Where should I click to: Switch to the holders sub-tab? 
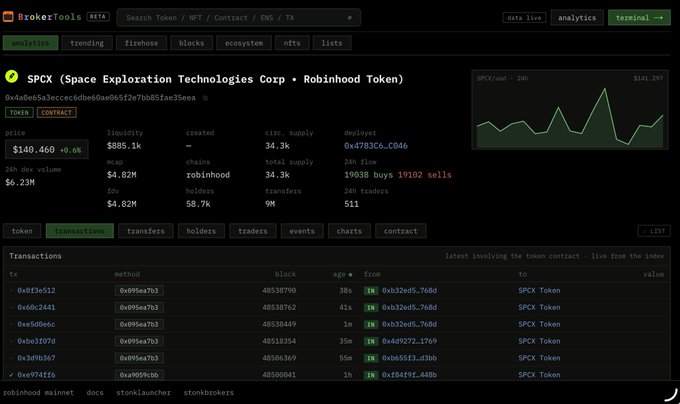201,231
